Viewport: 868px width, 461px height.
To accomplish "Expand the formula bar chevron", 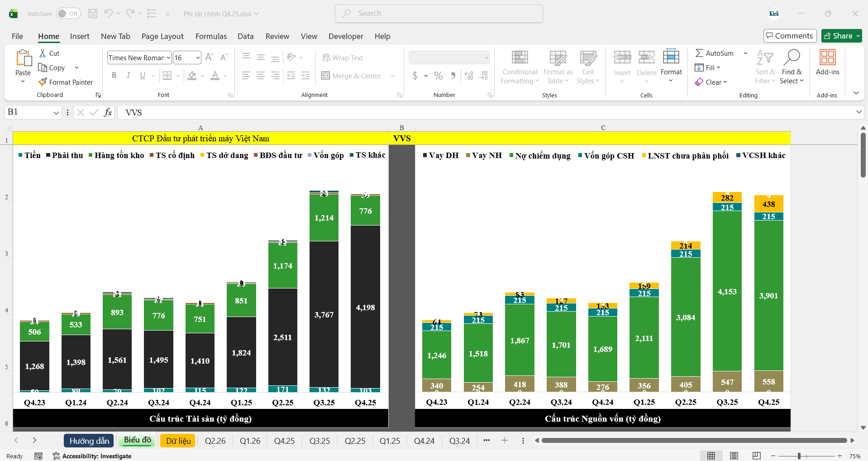I will coord(858,112).
